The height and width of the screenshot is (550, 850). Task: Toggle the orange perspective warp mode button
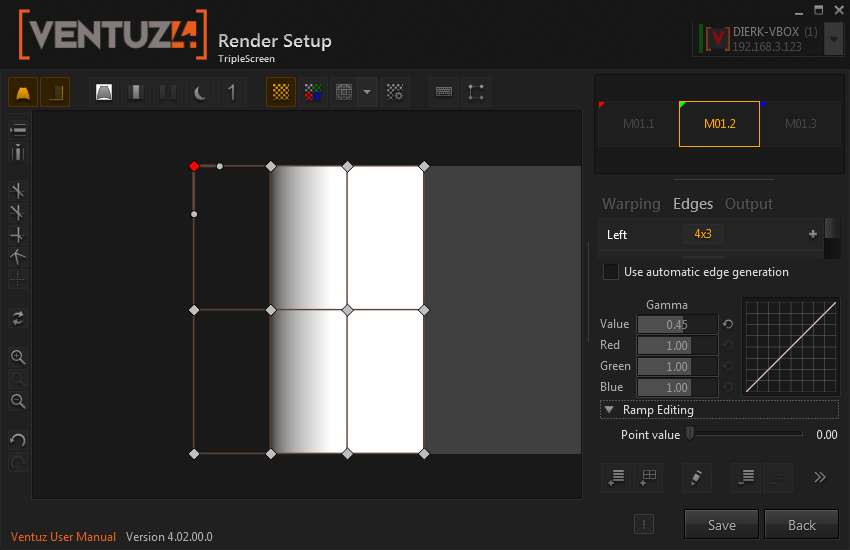tap(23, 92)
